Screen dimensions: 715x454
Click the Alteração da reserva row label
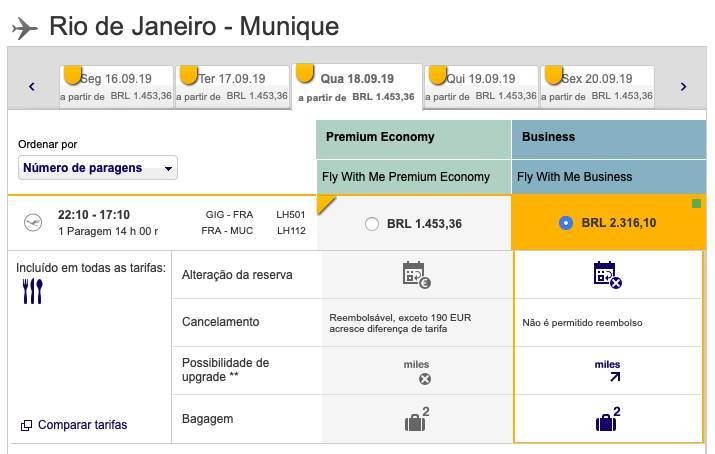[237, 275]
